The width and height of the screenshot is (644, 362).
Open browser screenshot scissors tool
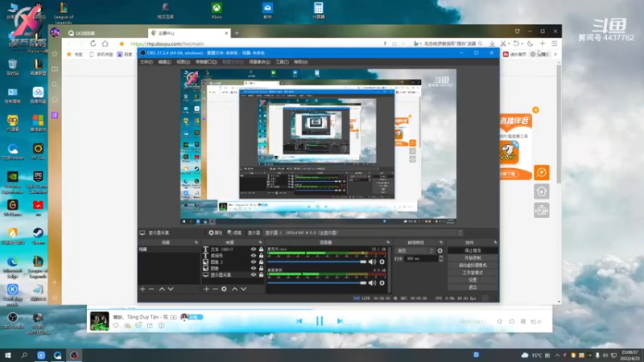coord(503,43)
